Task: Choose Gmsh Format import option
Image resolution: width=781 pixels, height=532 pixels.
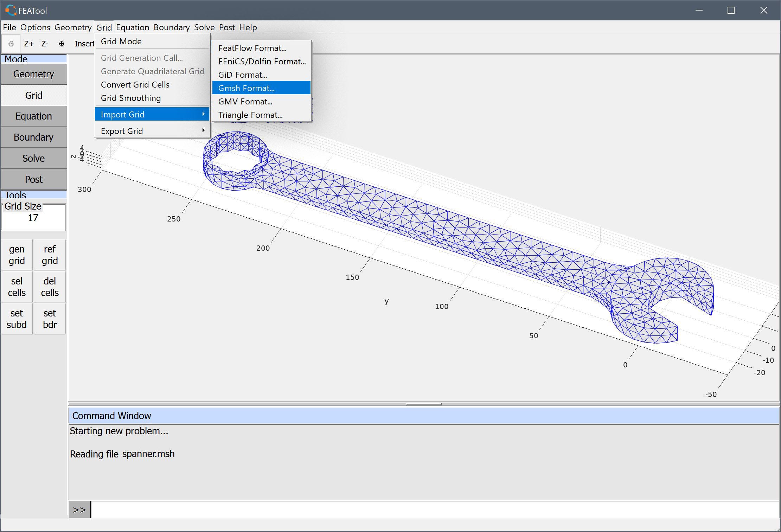Action: pyautogui.click(x=261, y=88)
